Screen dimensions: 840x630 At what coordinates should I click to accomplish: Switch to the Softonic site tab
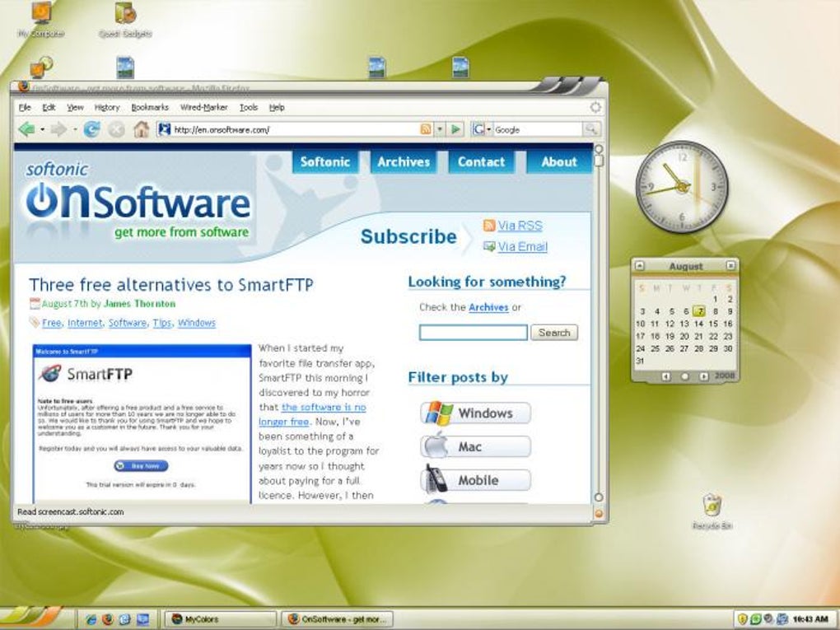coord(324,161)
